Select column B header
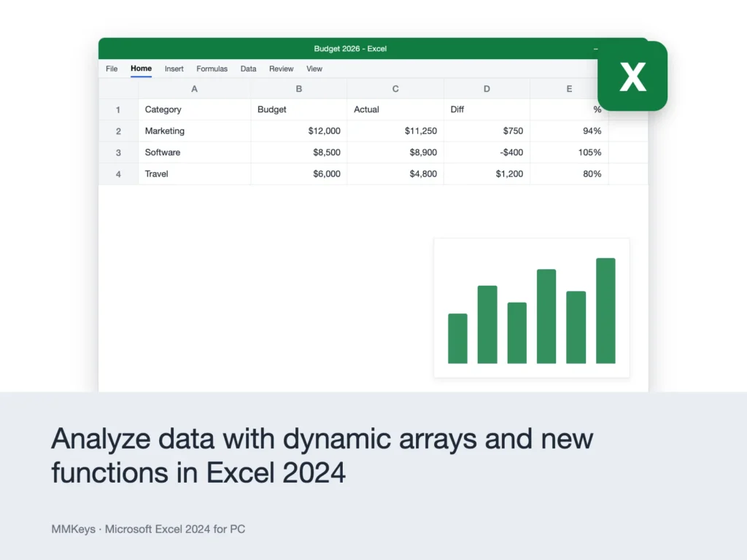747x560 pixels. 298,88
